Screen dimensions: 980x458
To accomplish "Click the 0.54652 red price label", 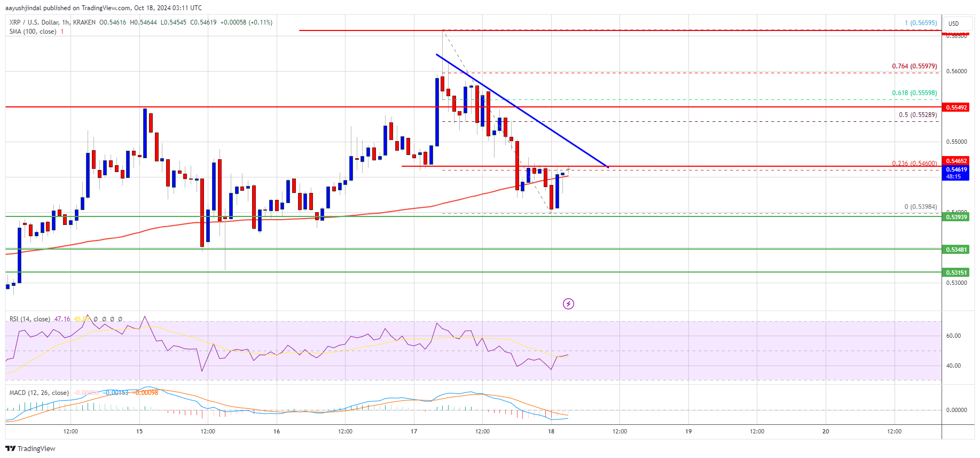I will pyautogui.click(x=955, y=161).
